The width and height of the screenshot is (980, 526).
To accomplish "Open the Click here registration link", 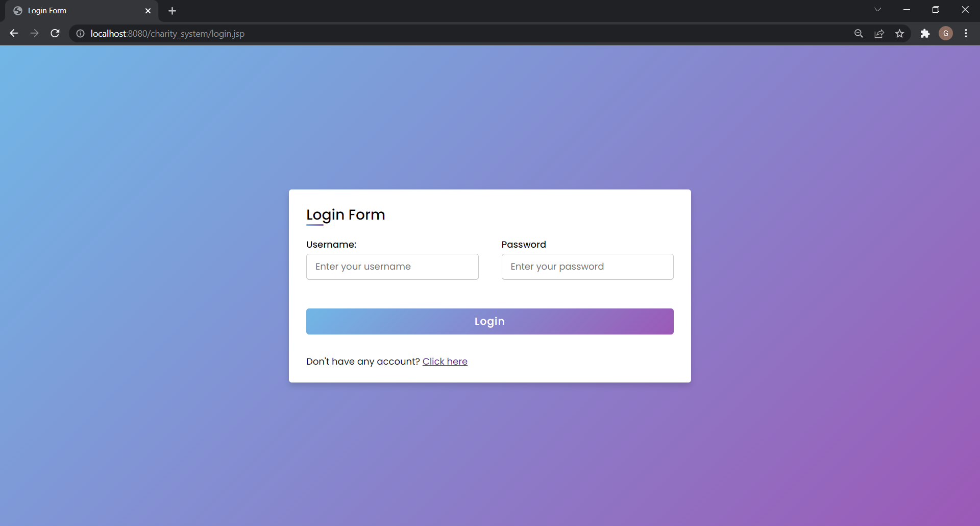I will coord(445,361).
